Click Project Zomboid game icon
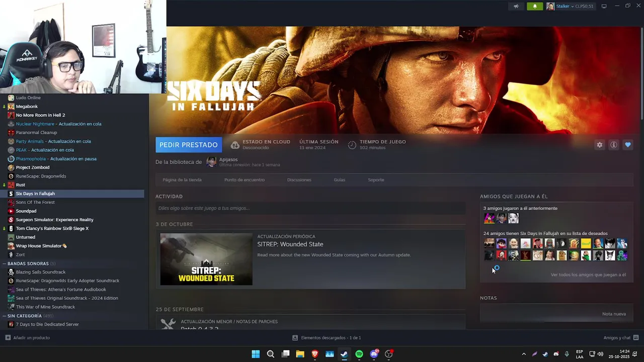 [11, 167]
